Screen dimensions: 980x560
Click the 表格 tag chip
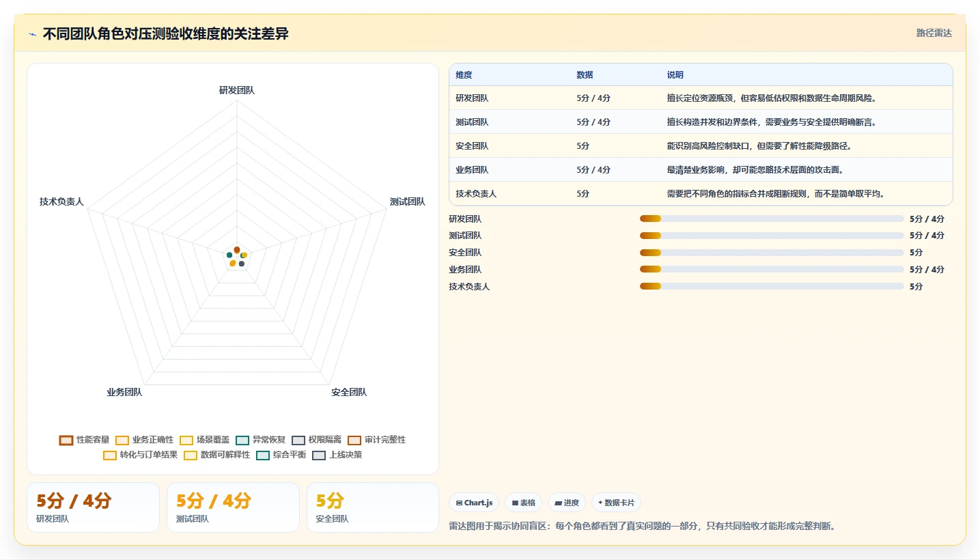(x=523, y=503)
